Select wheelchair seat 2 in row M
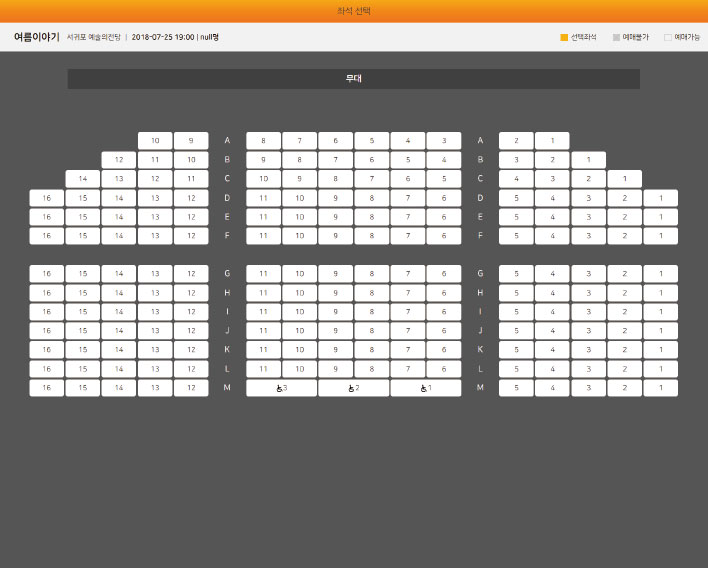Viewport: 708px width, 568px height. [x=354, y=388]
